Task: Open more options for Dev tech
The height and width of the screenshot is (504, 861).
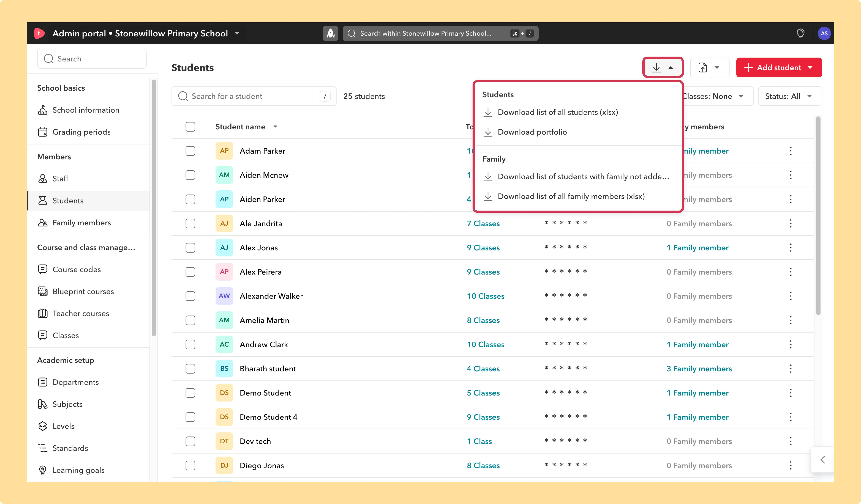Action: pyautogui.click(x=791, y=441)
